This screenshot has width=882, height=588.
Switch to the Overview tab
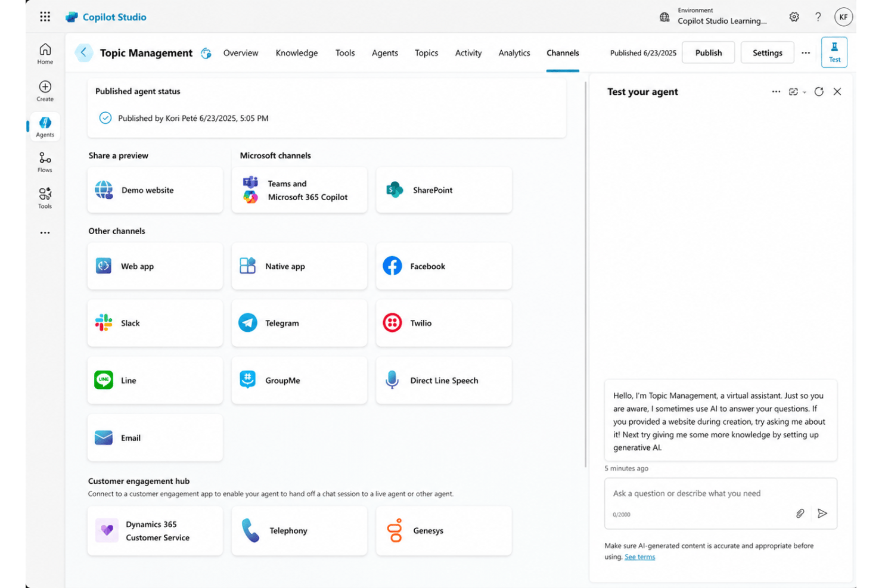(x=241, y=53)
